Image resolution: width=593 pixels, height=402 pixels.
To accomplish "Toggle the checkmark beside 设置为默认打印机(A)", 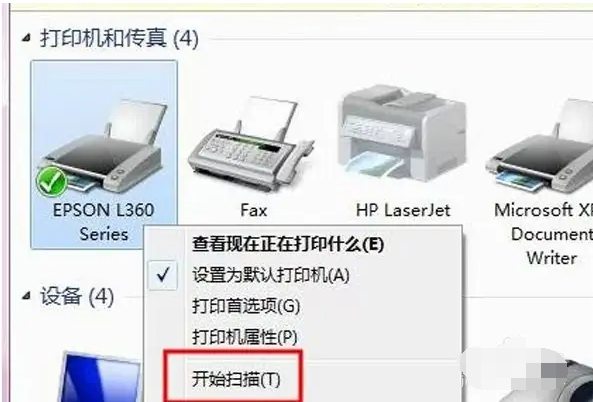I will [163, 275].
